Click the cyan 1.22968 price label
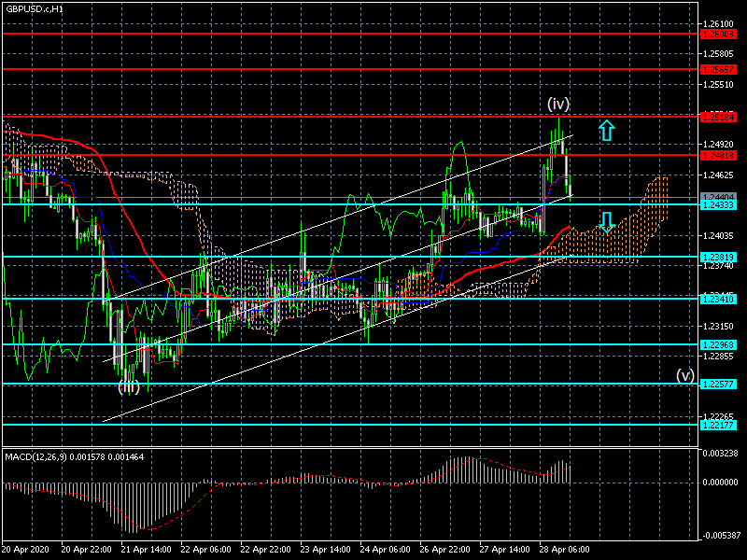The image size is (747, 560). click(718, 344)
